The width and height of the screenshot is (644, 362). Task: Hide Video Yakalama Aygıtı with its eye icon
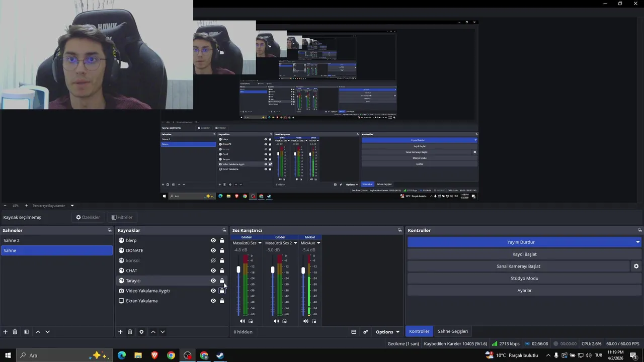click(213, 291)
